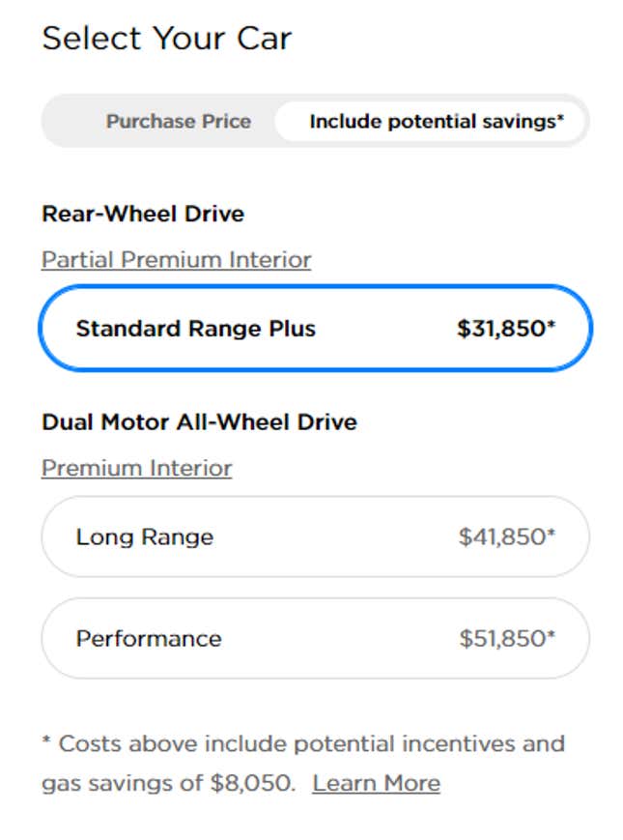
Task: Follow the Learn More link
Action: tap(377, 783)
